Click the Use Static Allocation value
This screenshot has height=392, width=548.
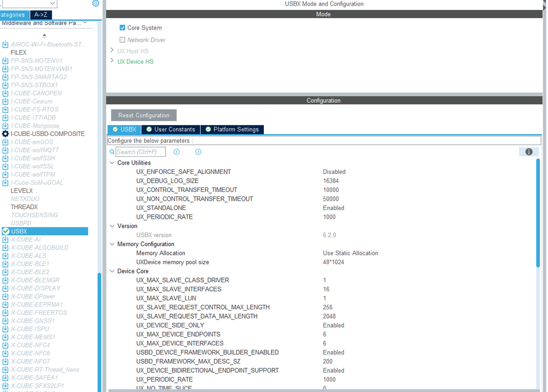(x=350, y=253)
